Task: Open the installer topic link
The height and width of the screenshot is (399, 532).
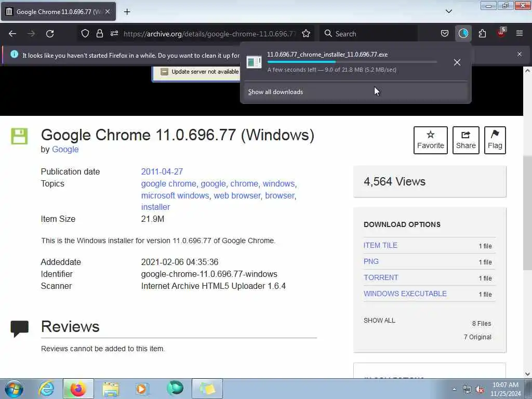Action: [155, 207]
